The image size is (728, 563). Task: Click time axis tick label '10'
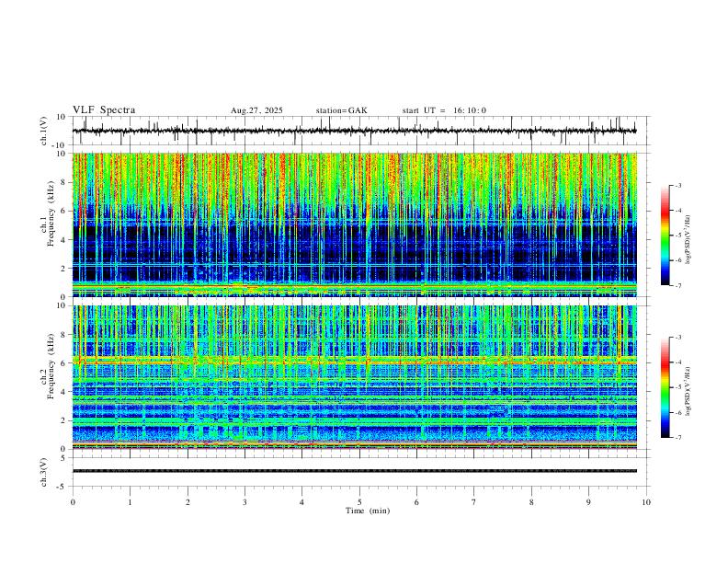646,502
